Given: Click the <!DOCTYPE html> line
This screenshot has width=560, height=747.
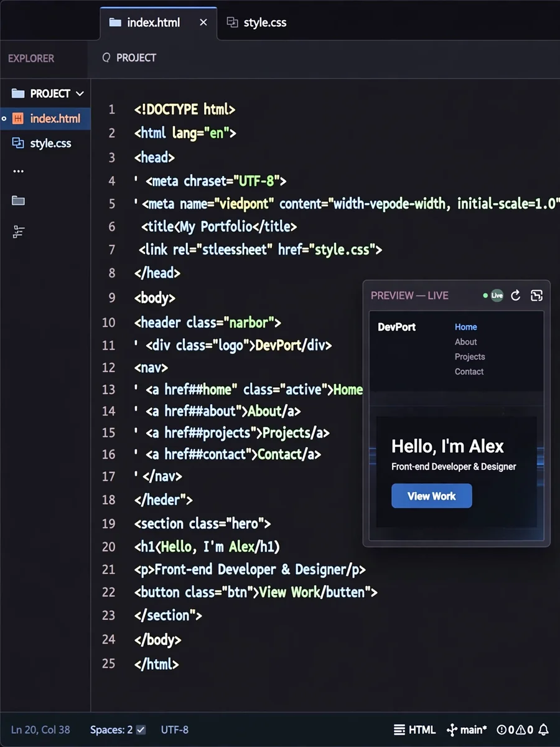Looking at the screenshot, I should 185,110.
